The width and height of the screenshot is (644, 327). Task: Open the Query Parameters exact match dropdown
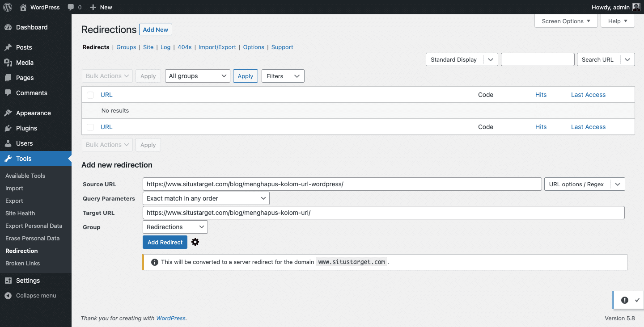[x=206, y=198]
